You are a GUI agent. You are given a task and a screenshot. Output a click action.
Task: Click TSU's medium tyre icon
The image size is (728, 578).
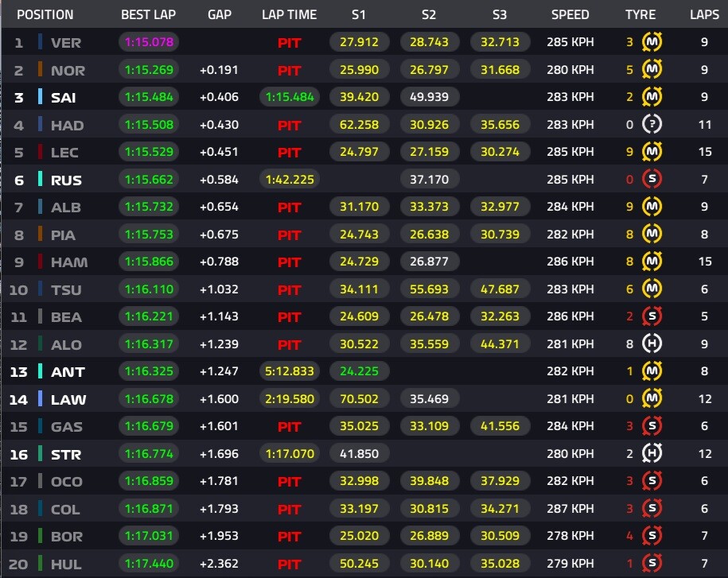click(x=652, y=289)
